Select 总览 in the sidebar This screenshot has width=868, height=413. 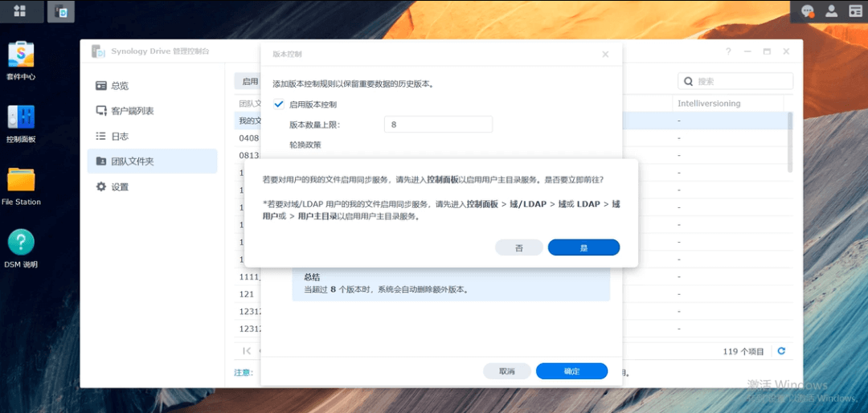(x=152, y=86)
